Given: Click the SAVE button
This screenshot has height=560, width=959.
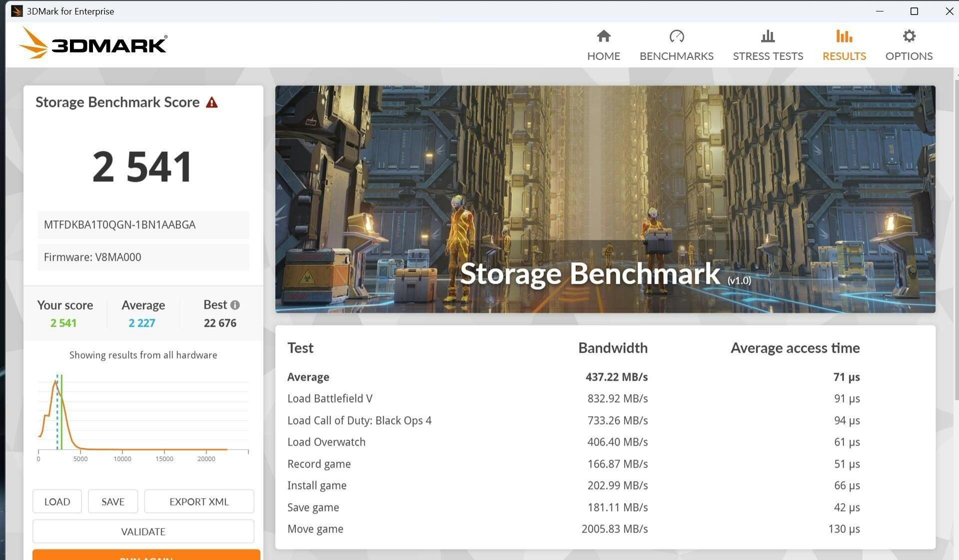Looking at the screenshot, I should click(x=113, y=501).
